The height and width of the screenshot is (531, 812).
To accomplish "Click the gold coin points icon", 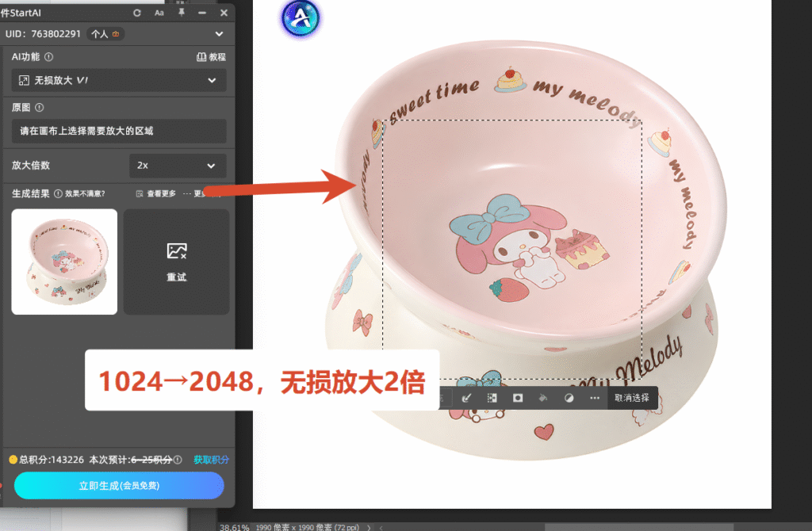I will (x=13, y=460).
